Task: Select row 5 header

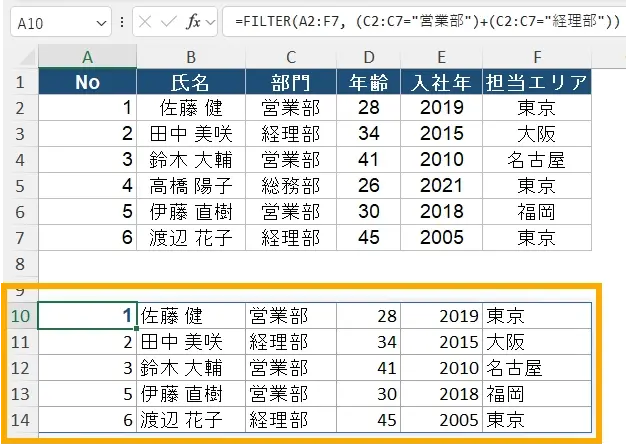Action: click(20, 186)
